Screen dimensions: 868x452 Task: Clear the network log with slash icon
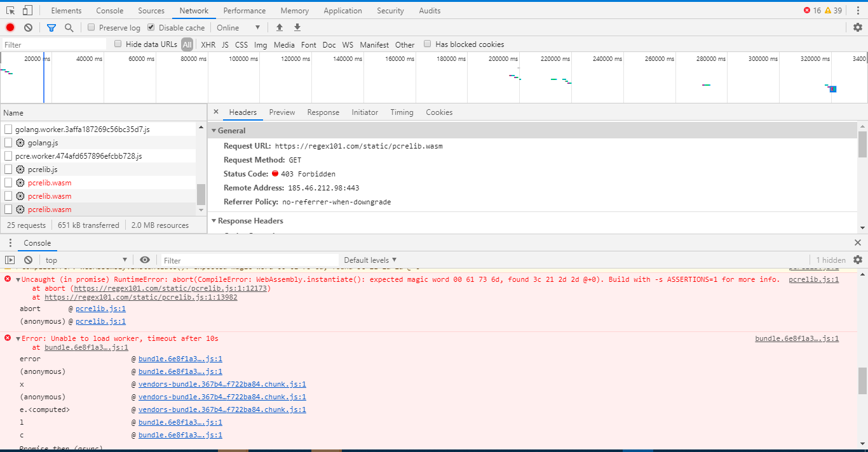coord(27,27)
